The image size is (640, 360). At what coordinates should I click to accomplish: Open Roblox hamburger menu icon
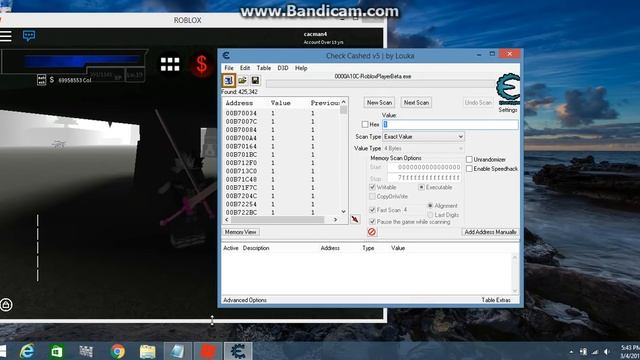coord(6,36)
